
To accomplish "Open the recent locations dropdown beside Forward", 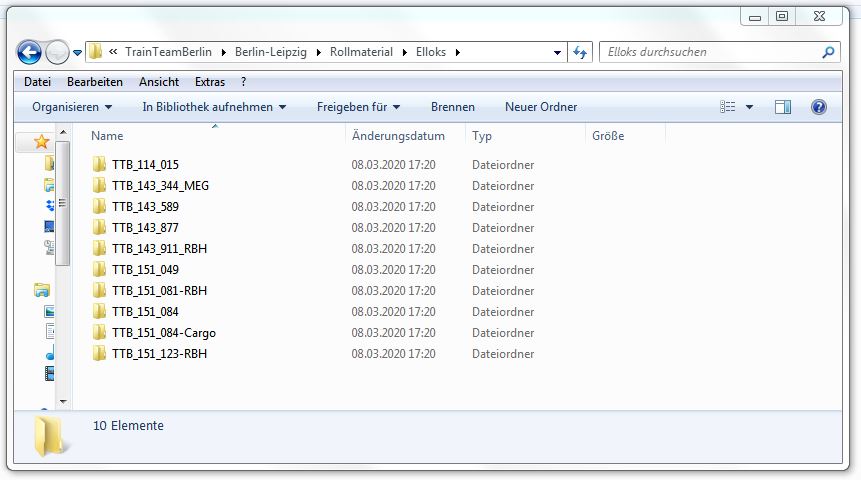I will point(77,53).
